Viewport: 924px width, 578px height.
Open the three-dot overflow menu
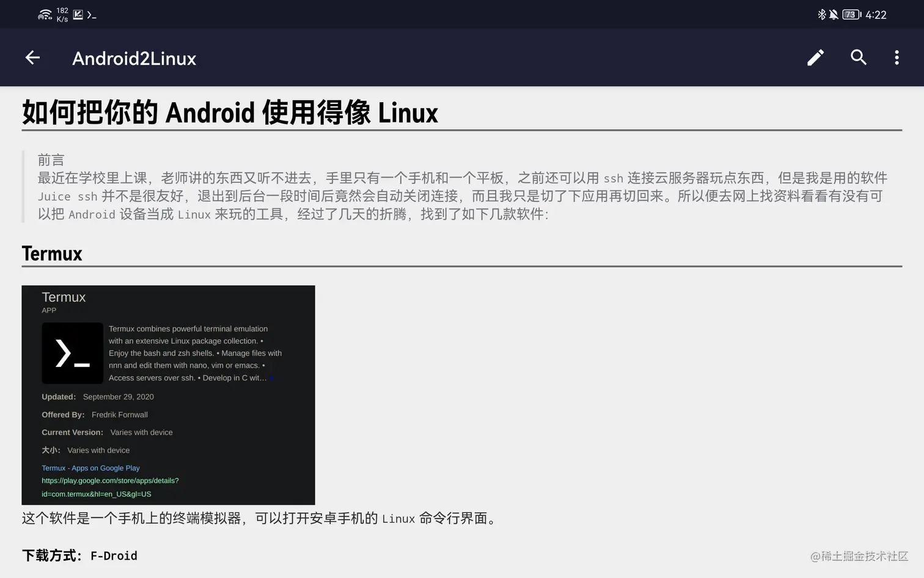[x=897, y=57]
